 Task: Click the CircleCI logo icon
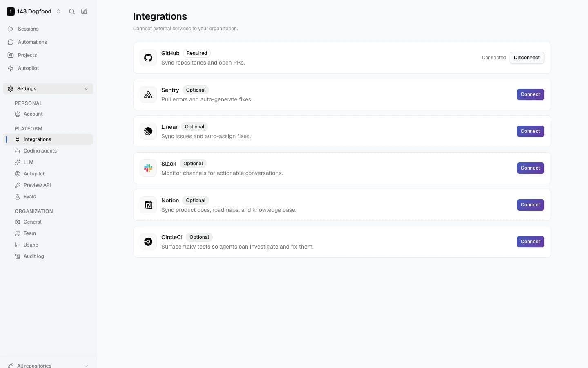pos(148,242)
